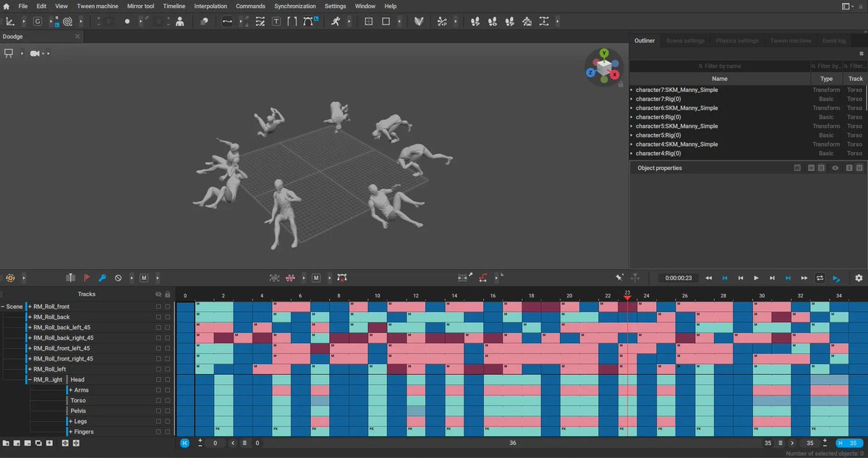This screenshot has height=458, width=868.
Task: Open the Mirror tool menu
Action: coord(140,6)
